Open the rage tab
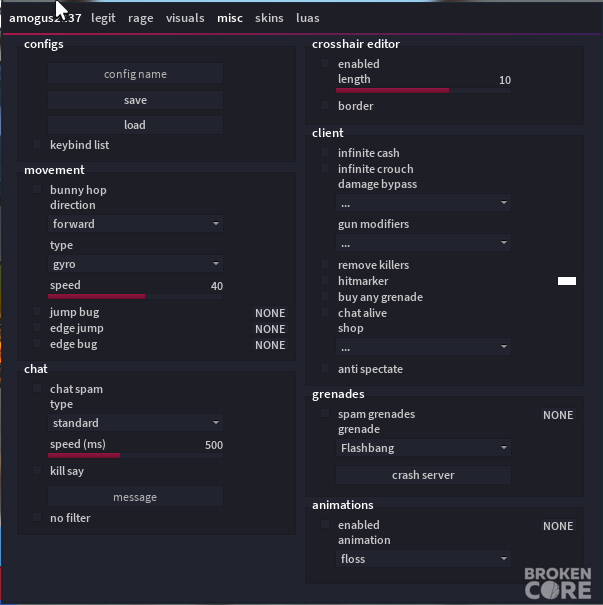This screenshot has height=605, width=603. point(140,18)
